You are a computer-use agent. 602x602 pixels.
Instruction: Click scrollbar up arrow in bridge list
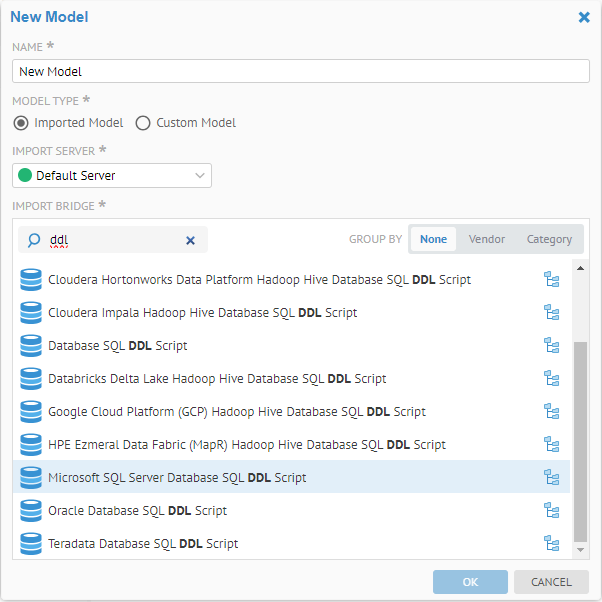(580, 268)
